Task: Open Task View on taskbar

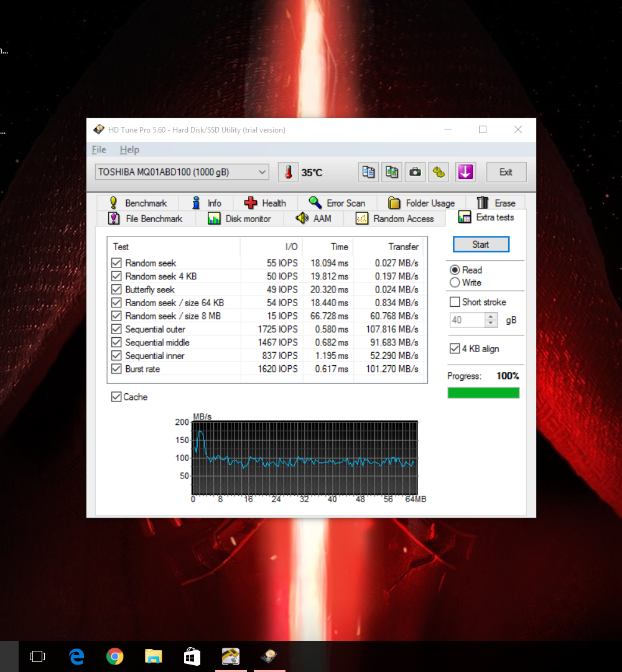Action: coord(37,656)
